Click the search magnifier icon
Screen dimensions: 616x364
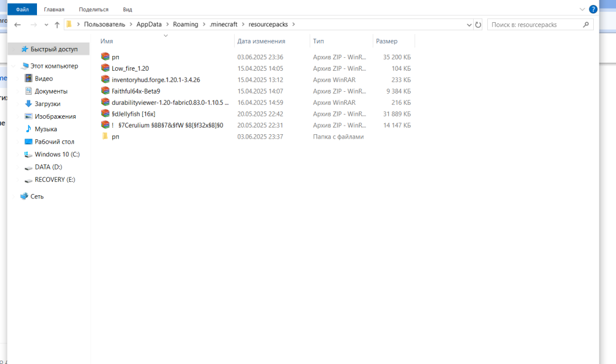pos(586,25)
